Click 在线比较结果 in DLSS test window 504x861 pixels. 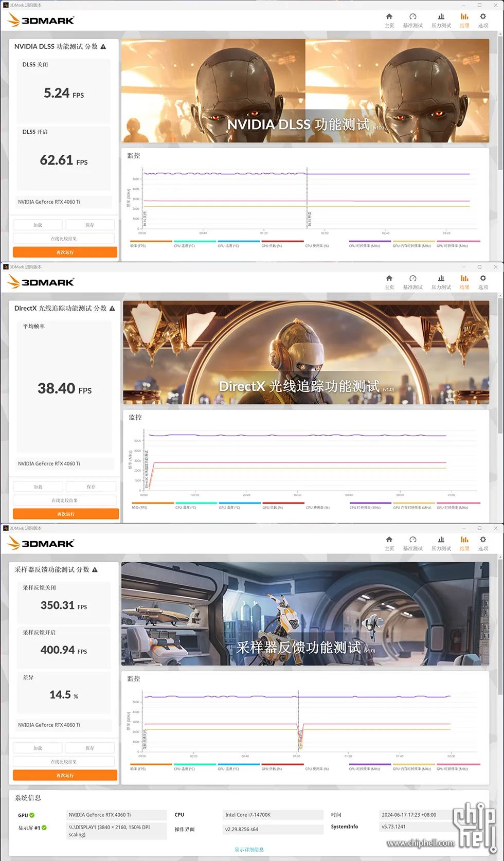coord(64,239)
